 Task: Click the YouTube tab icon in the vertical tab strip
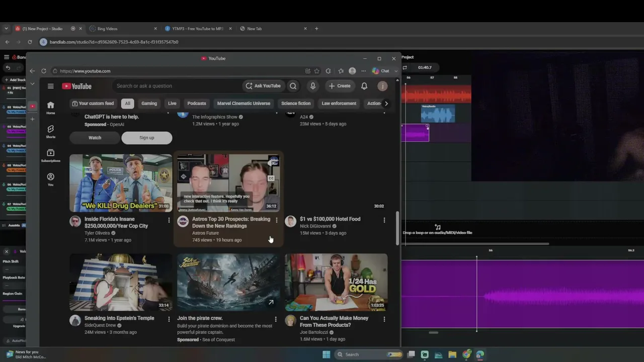32,106
